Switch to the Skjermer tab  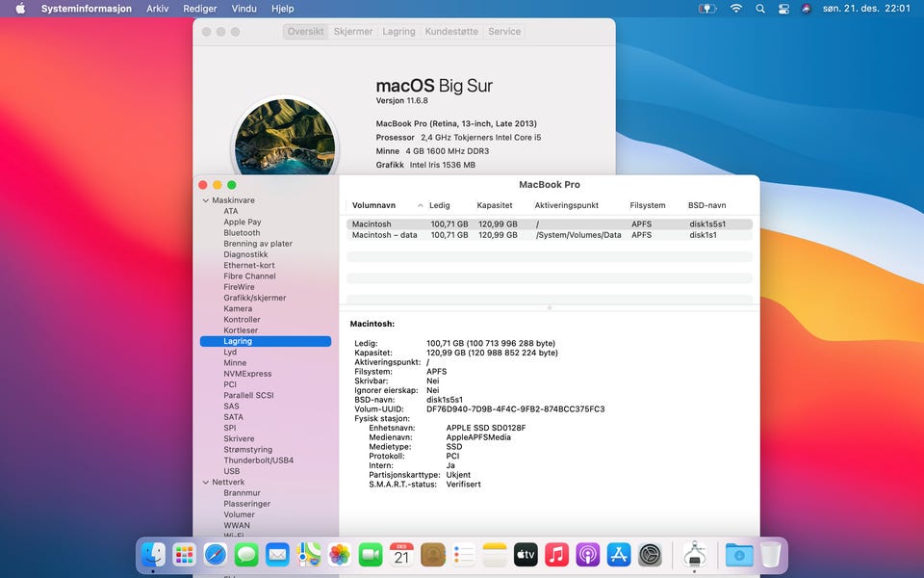click(352, 32)
